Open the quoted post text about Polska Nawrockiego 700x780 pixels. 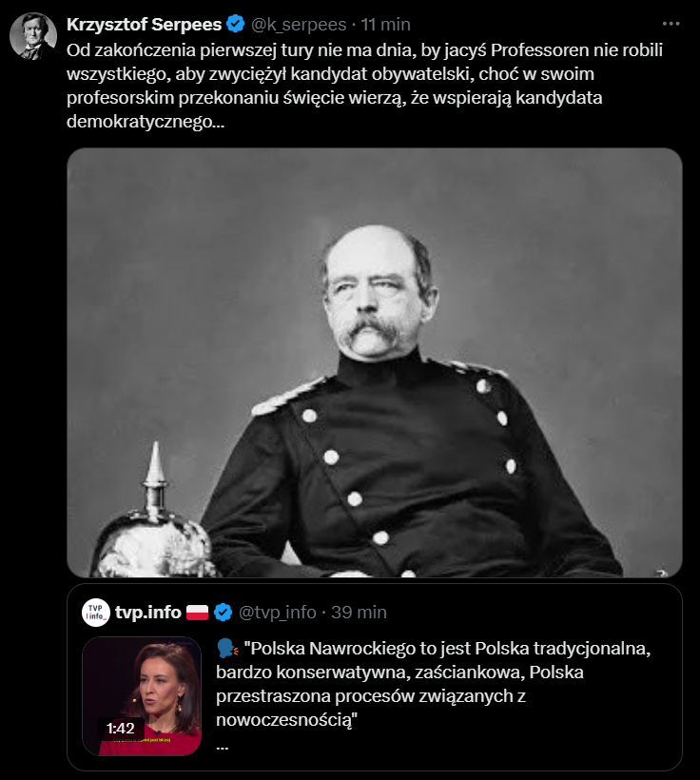pyautogui.click(x=434, y=684)
